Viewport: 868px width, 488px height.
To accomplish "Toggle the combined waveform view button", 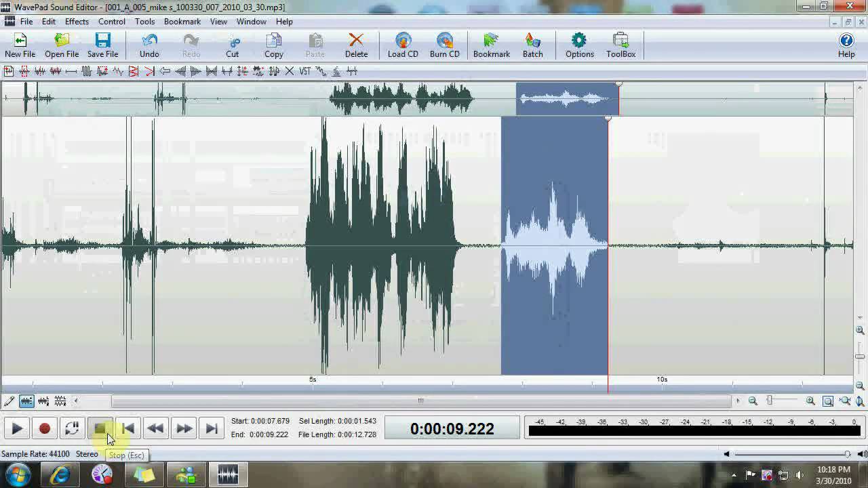I will click(26, 401).
